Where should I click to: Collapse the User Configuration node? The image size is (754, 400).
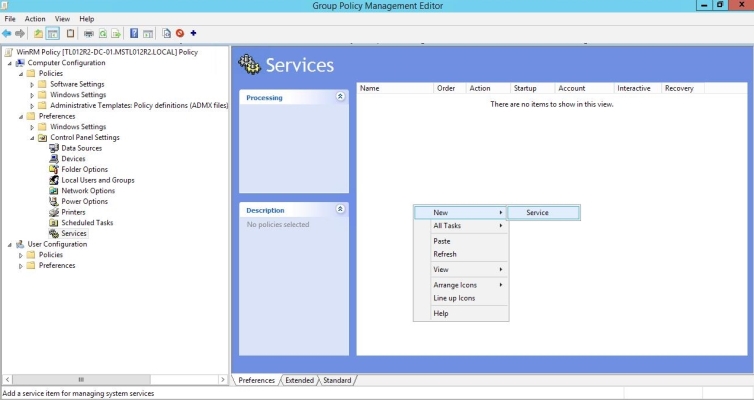9,244
